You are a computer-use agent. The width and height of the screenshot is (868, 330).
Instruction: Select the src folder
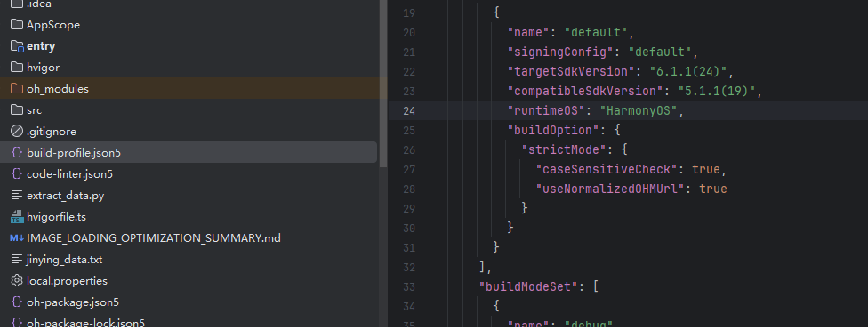coord(189,110)
